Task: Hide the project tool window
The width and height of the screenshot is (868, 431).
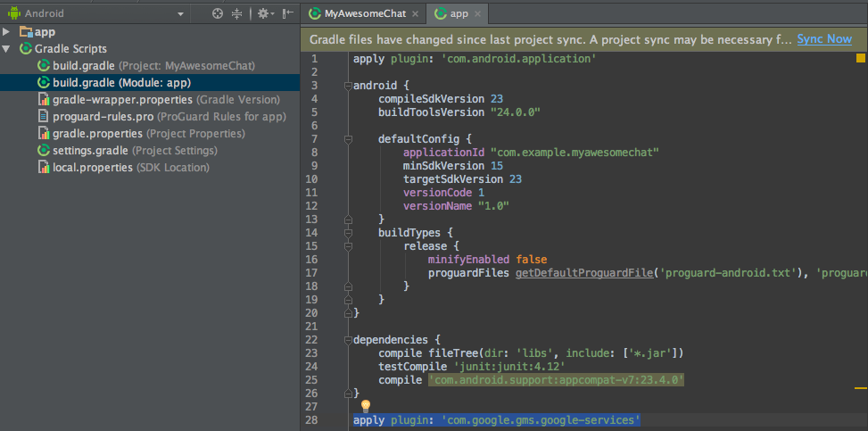Action: click(288, 14)
